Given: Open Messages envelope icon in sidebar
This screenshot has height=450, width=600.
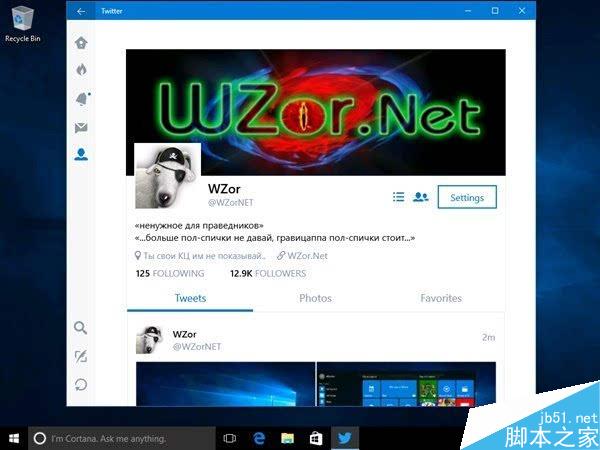Looking at the screenshot, I should [x=81, y=127].
